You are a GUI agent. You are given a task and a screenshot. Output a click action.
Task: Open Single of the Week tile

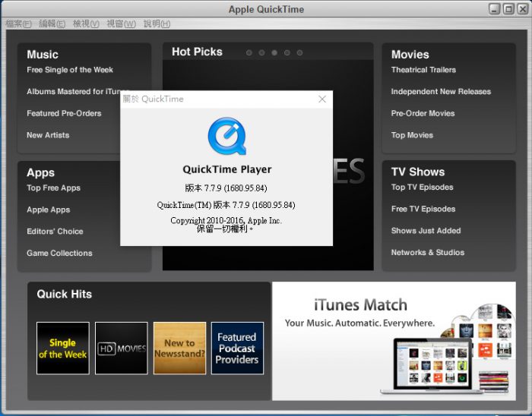coord(63,348)
